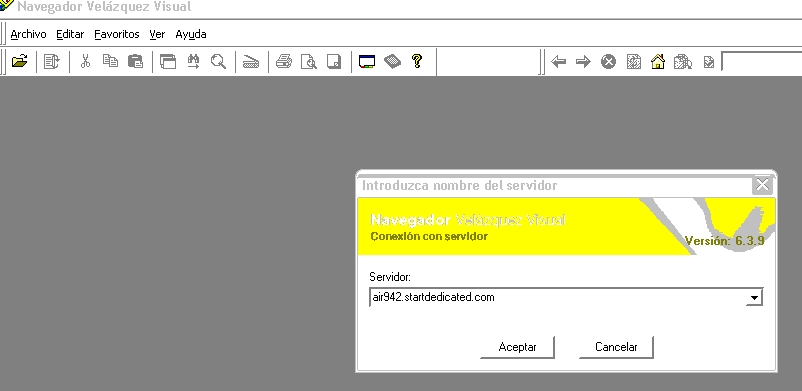Click the navigation address input box
This screenshot has width=802, height=391.
762,61
